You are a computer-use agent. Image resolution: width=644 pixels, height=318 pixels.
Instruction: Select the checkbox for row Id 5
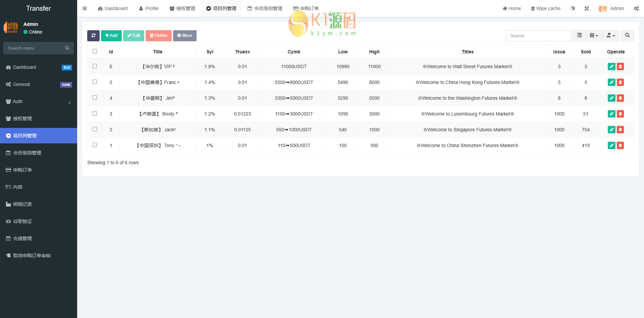click(x=95, y=82)
